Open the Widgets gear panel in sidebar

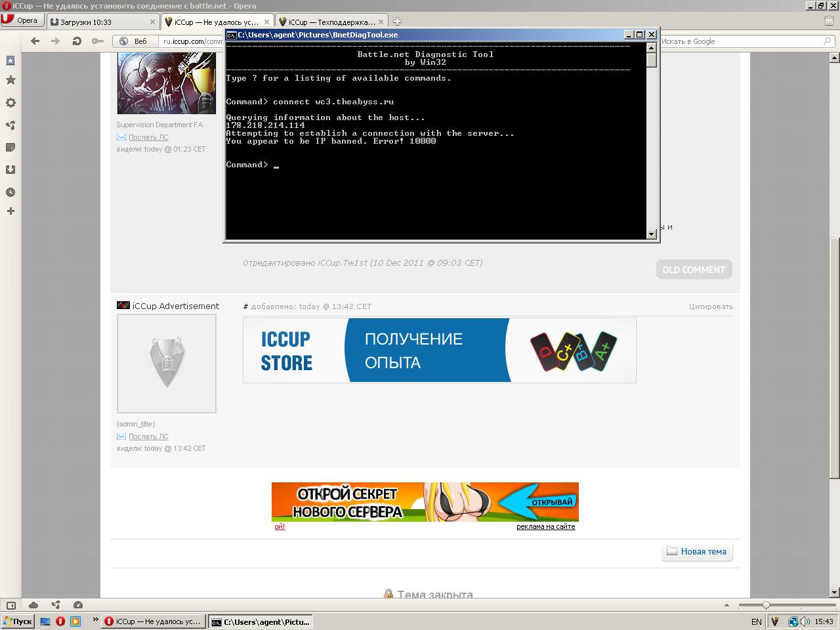[10, 102]
